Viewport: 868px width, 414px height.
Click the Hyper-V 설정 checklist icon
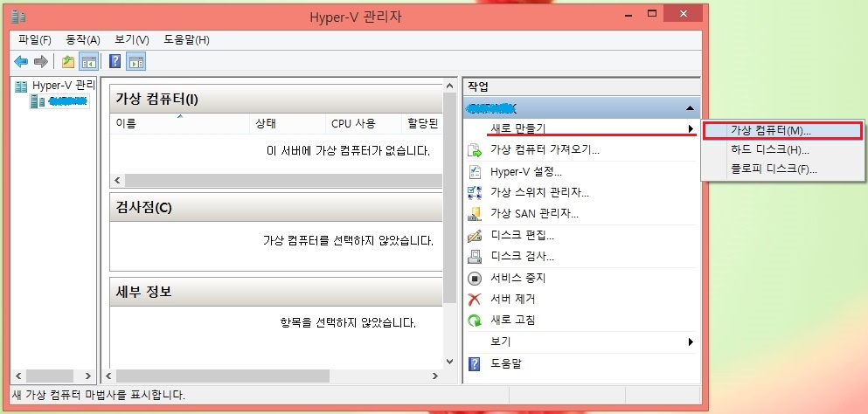tap(475, 171)
